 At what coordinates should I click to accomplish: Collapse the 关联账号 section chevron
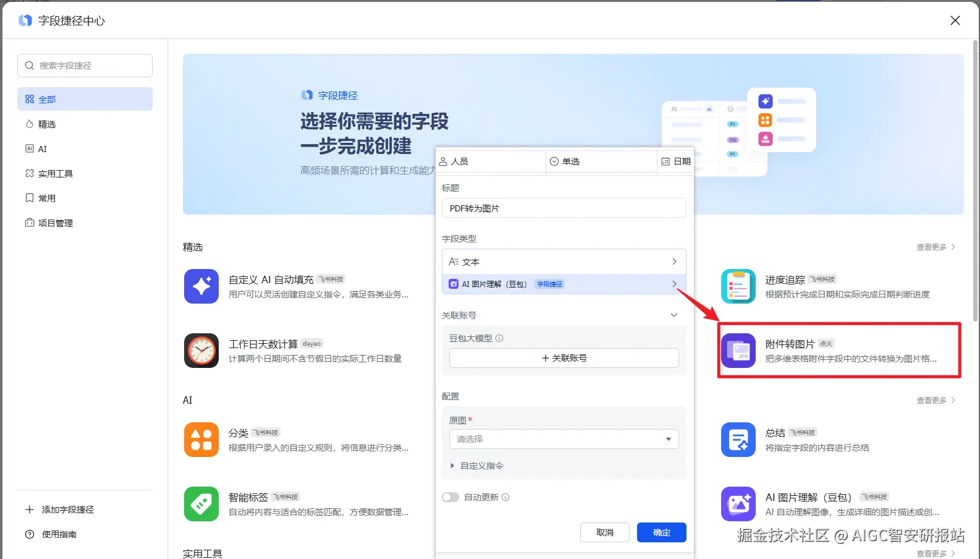[x=674, y=315]
